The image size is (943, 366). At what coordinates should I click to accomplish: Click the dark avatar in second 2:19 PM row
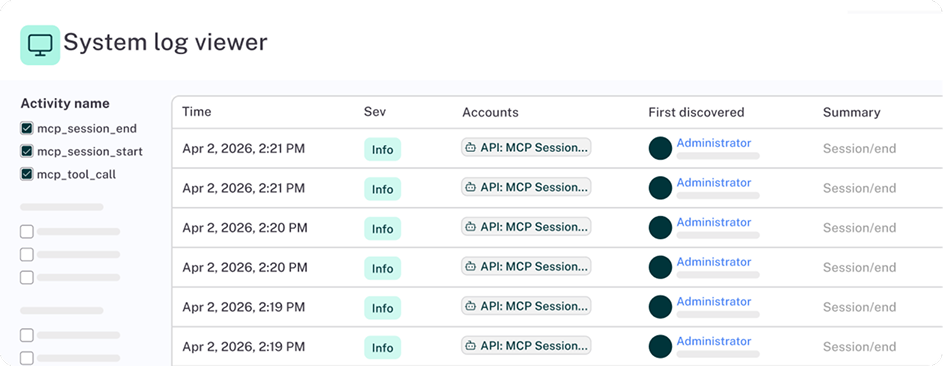660,347
